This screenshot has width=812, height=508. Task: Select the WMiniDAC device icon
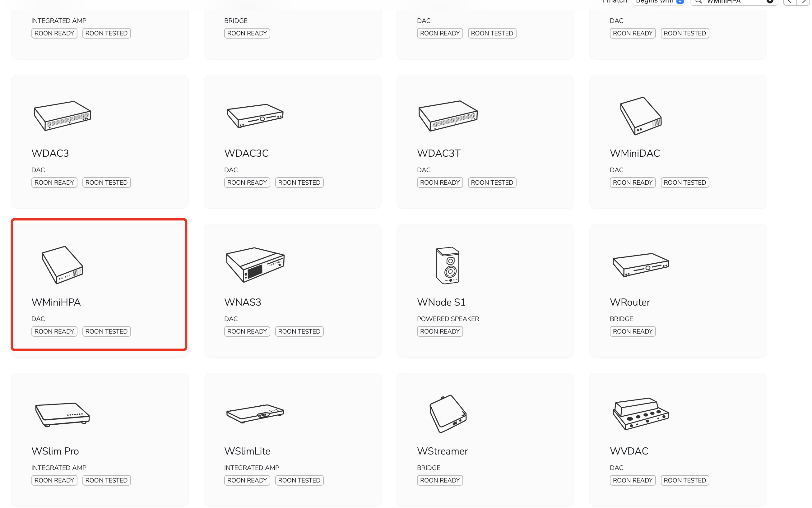[x=641, y=116]
